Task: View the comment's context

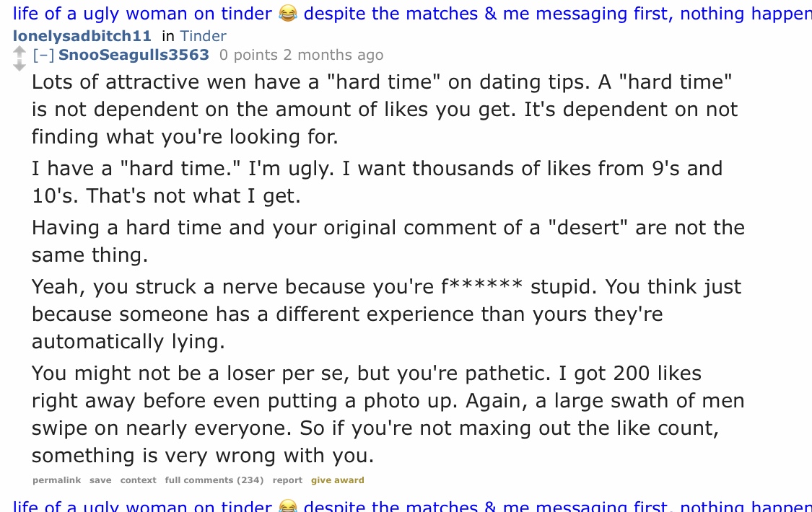Action: (x=138, y=480)
